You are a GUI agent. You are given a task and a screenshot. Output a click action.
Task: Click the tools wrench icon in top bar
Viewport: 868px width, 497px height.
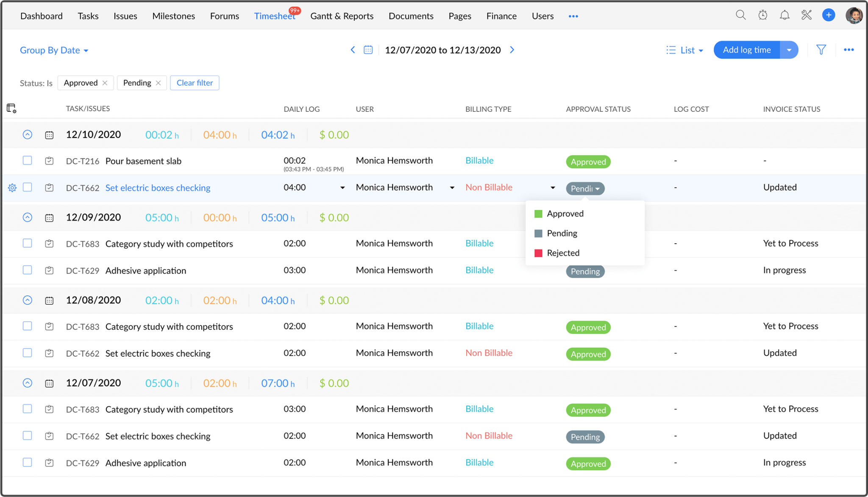(807, 15)
